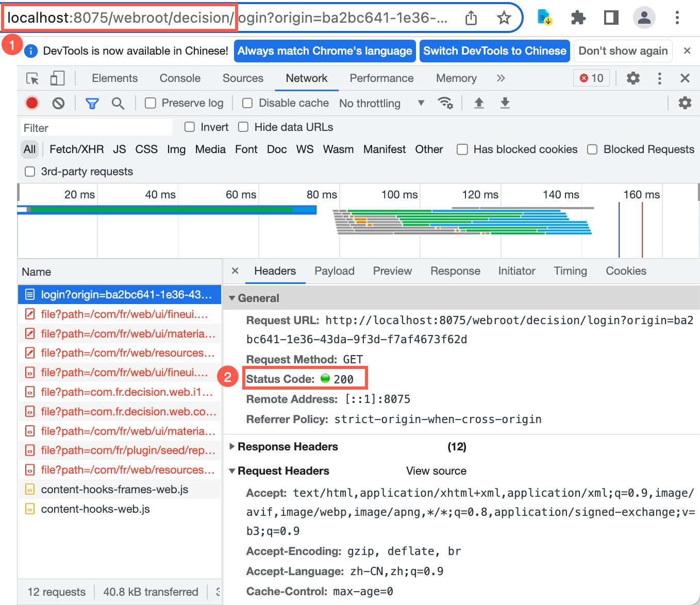Clear the network log with the block icon
Viewport: 700px width, 605px height.
click(x=58, y=103)
